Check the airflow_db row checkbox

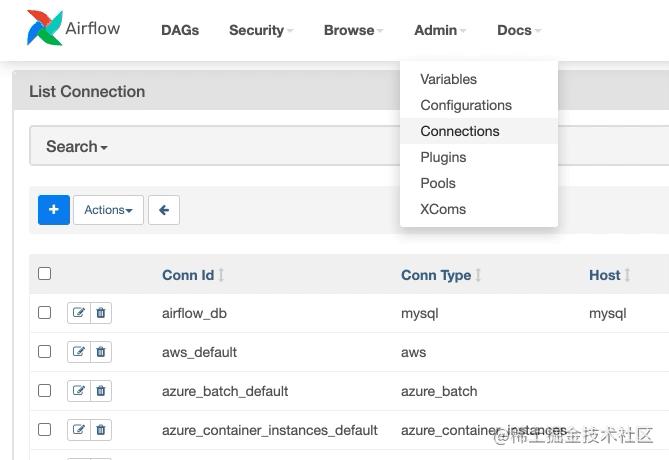pyautogui.click(x=44, y=312)
